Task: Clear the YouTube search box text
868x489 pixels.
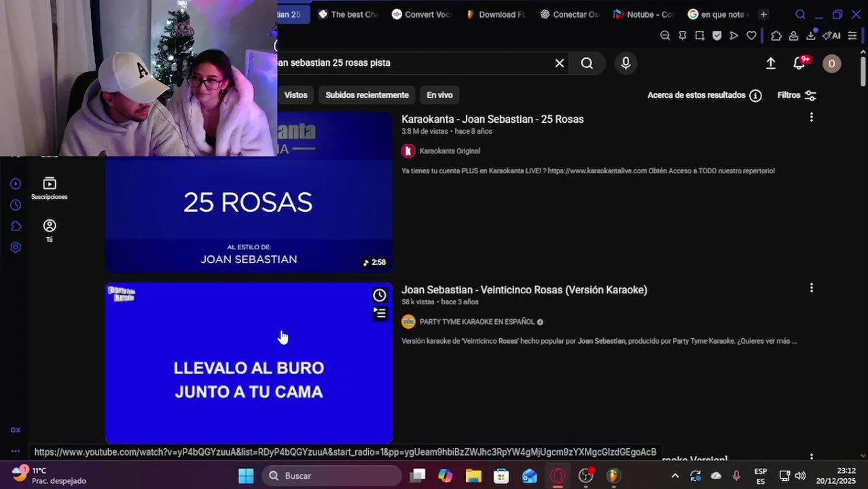Action: pos(560,63)
